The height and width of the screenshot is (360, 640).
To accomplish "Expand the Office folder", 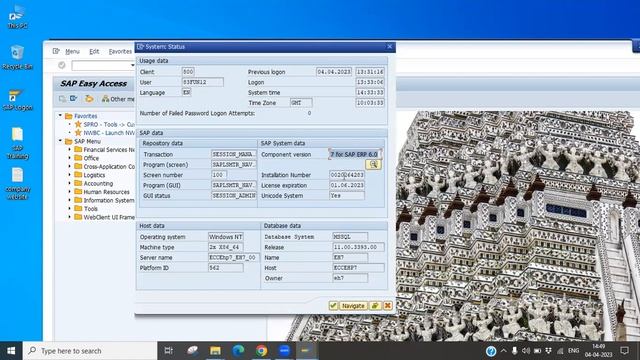I will point(69,158).
